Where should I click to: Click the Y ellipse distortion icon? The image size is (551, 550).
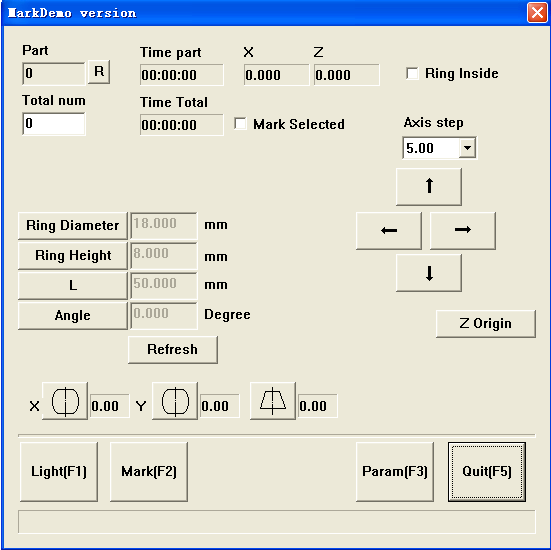(x=175, y=401)
